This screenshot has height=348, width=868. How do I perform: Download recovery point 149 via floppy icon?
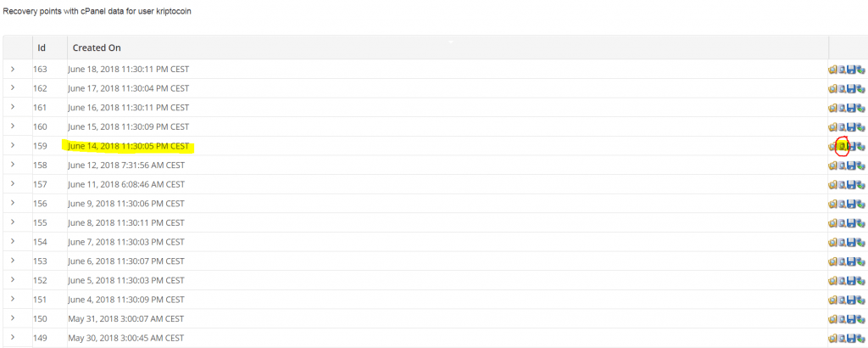[x=851, y=338]
